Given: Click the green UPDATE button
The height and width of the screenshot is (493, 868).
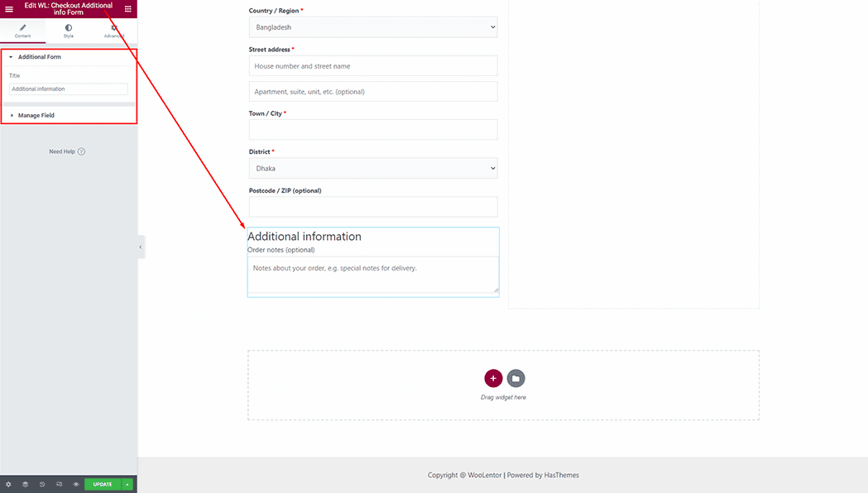Looking at the screenshot, I should (101, 484).
